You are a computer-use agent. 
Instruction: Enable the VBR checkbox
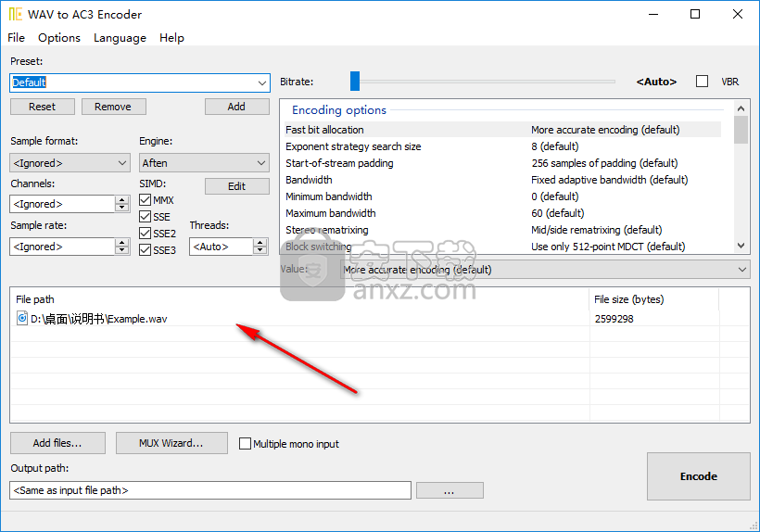coord(702,81)
